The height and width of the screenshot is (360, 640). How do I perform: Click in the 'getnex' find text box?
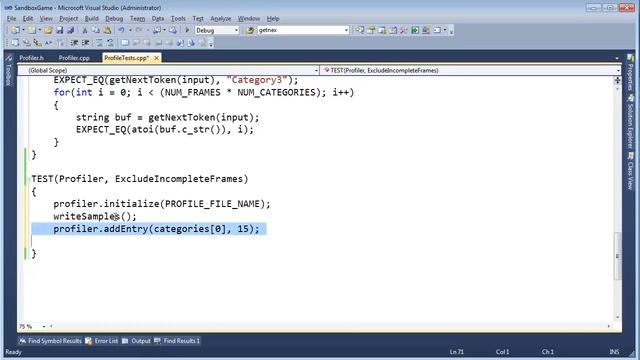300,30
